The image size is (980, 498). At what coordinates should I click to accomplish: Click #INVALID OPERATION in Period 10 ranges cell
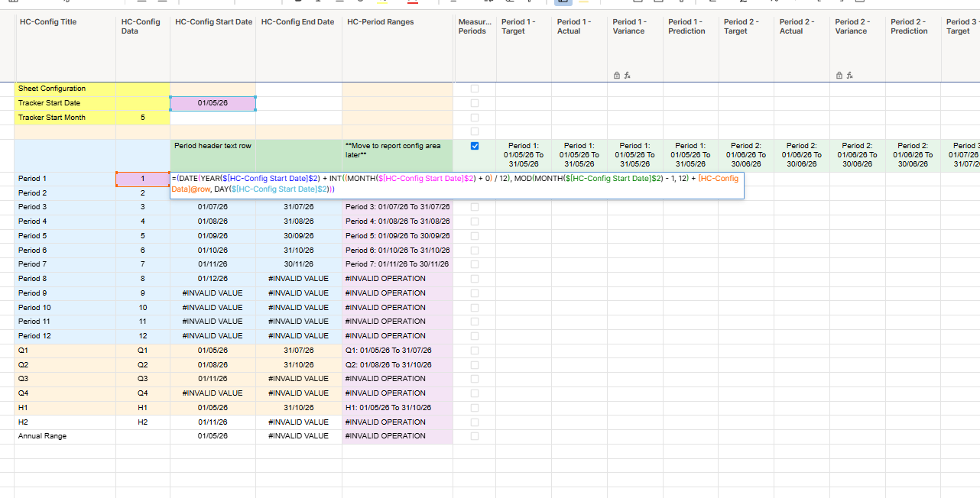(x=398, y=308)
